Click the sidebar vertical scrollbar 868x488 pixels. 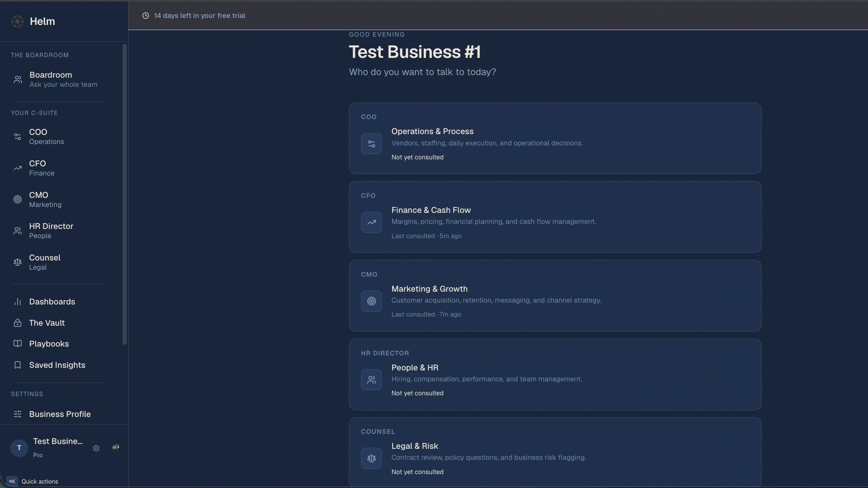pyautogui.click(x=125, y=194)
